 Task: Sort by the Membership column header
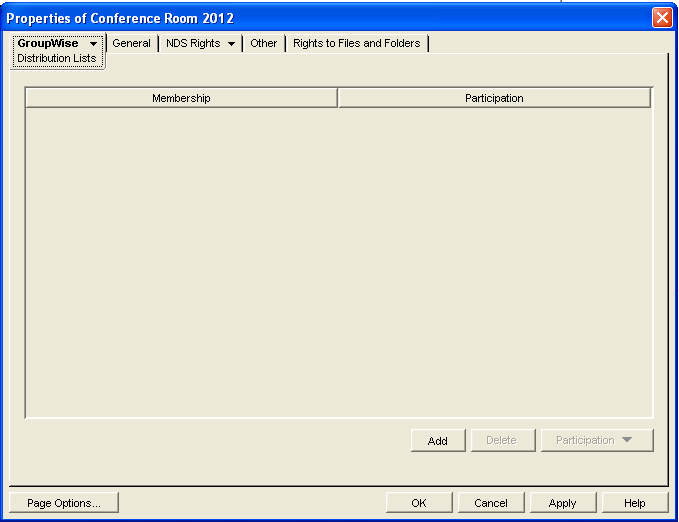(181, 98)
